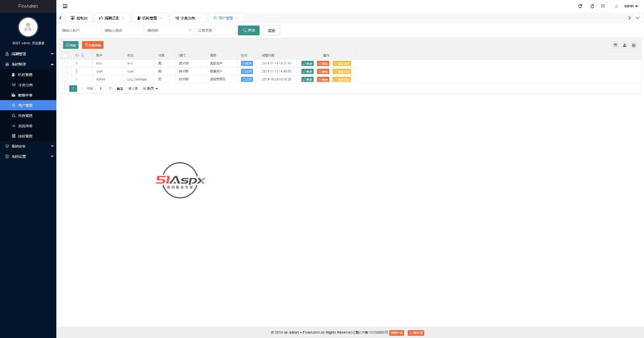644x338 pixels.
Task: Open the admin account dropdown
Action: pyautogui.click(x=631, y=6)
